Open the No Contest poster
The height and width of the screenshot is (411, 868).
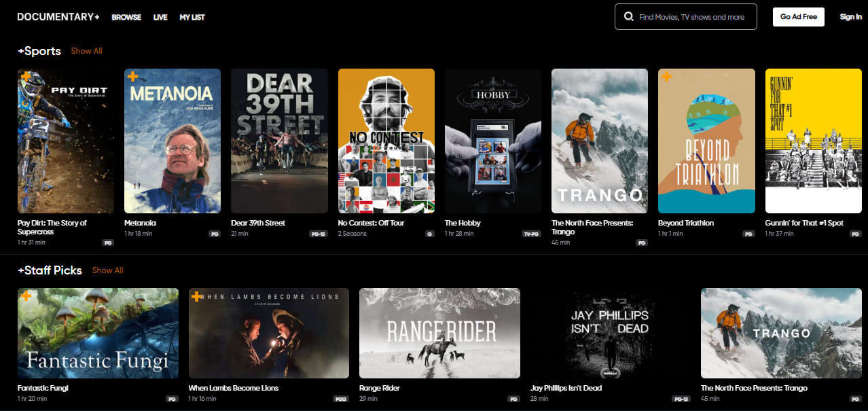[x=386, y=141]
